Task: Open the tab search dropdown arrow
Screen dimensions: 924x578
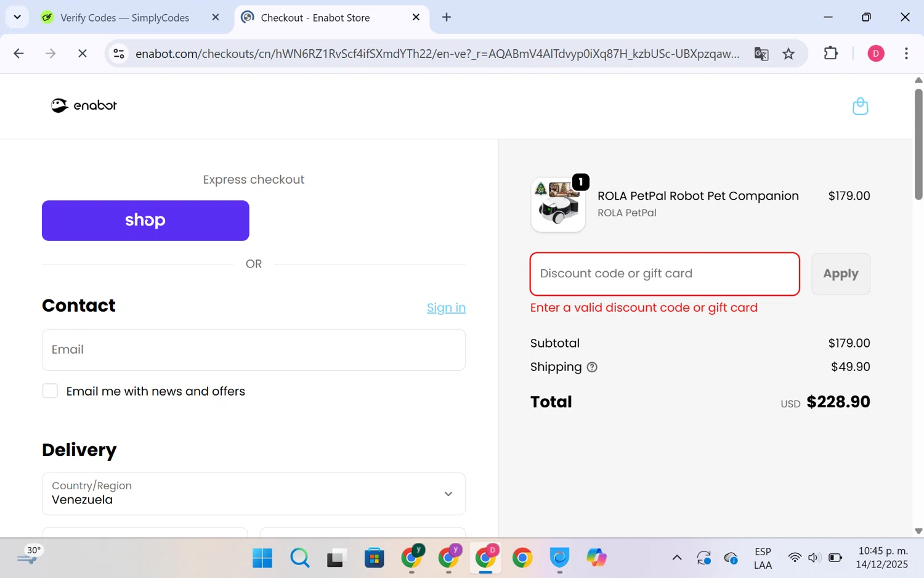Action: click(17, 17)
